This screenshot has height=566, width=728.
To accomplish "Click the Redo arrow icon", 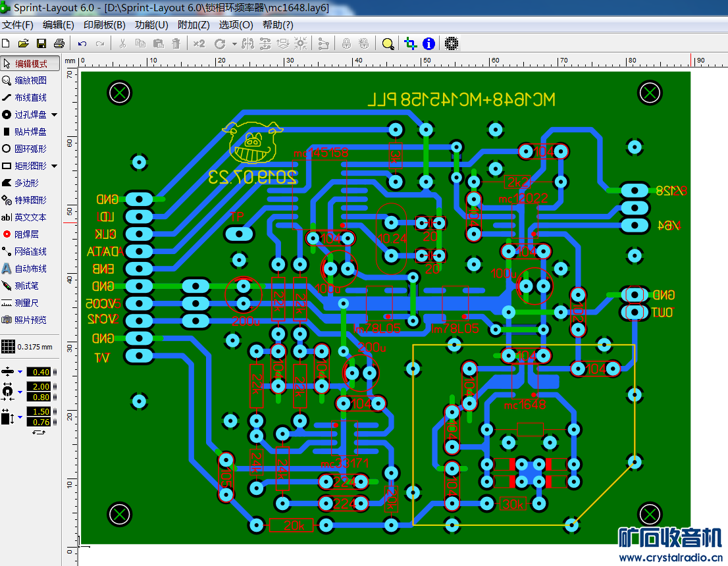I will click(x=100, y=43).
